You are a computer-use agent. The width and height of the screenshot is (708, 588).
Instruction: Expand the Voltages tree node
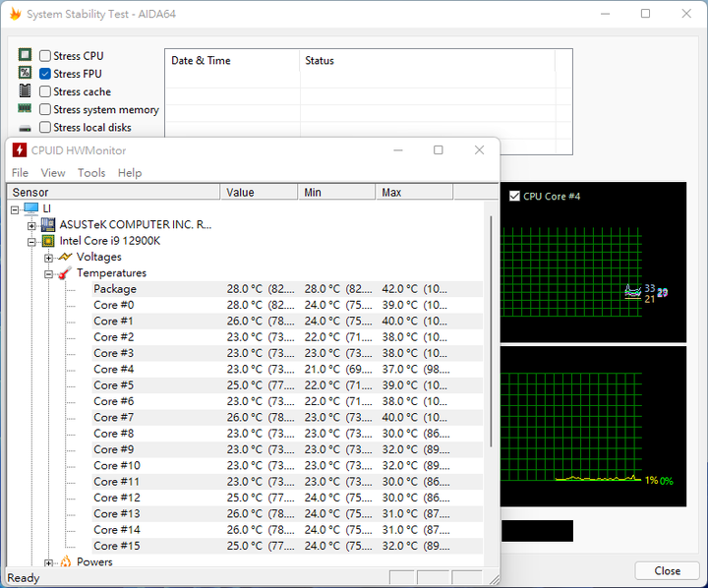pyautogui.click(x=49, y=258)
